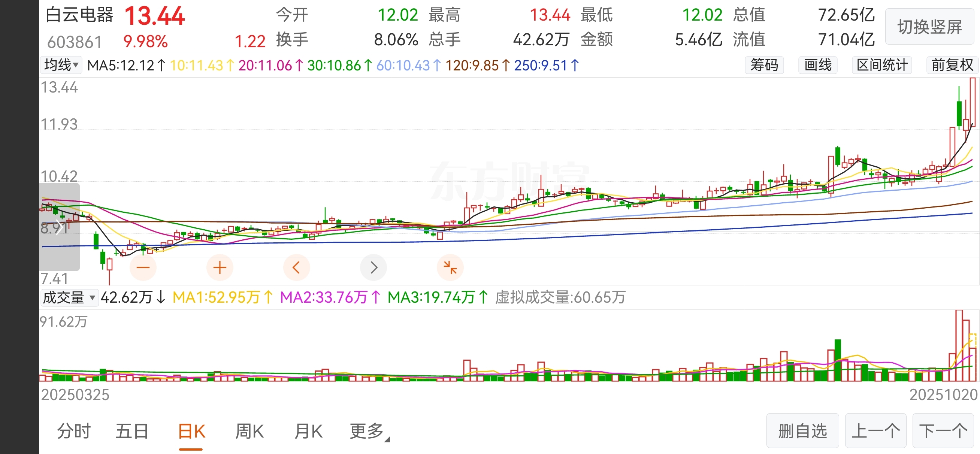Click 删自选 to remove from watchlist
The height and width of the screenshot is (454, 980).
click(x=802, y=431)
